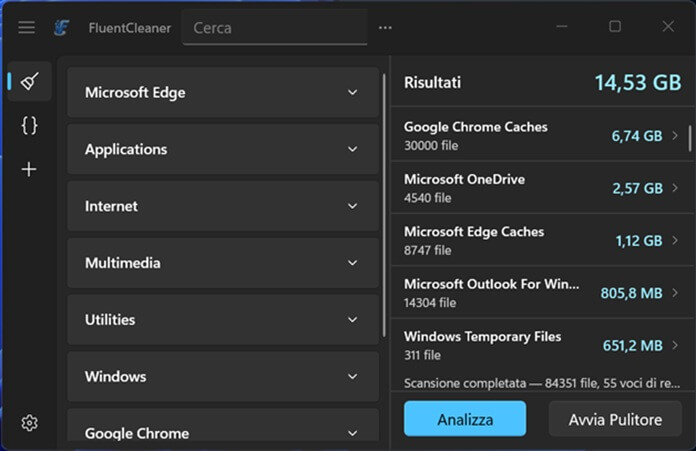Image resolution: width=696 pixels, height=451 pixels.
Task: Close the FluentCleaner window
Action: click(x=668, y=27)
